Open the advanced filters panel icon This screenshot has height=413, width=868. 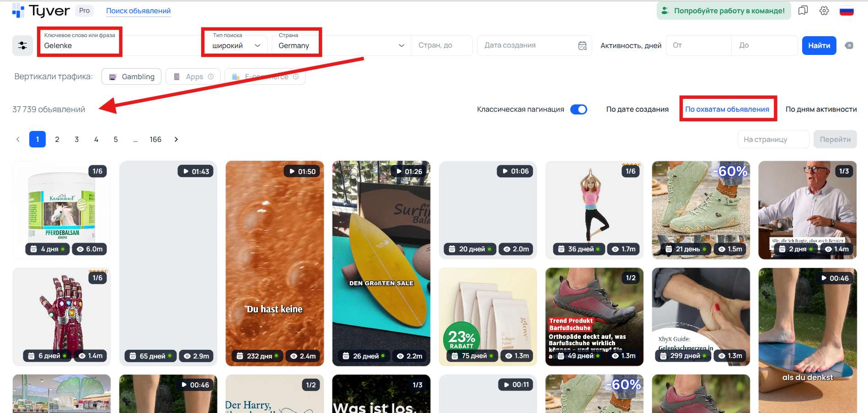tap(22, 45)
